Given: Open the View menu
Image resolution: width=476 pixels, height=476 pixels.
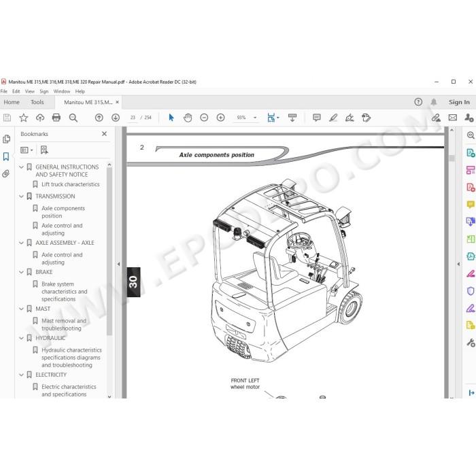Looking at the screenshot, I should pyautogui.click(x=29, y=91).
